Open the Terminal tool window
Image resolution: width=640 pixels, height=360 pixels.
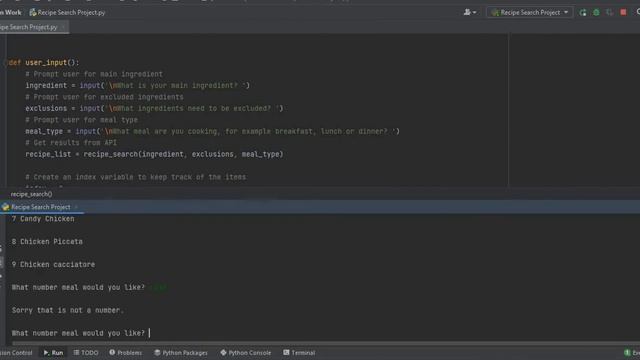(299, 353)
